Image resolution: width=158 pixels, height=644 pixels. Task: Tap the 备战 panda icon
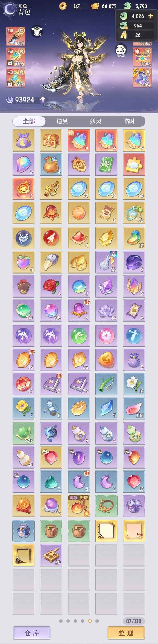tap(121, 51)
